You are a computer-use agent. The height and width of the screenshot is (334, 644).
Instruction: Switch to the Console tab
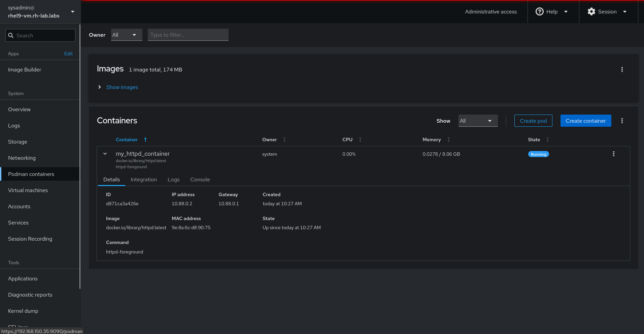[200, 180]
